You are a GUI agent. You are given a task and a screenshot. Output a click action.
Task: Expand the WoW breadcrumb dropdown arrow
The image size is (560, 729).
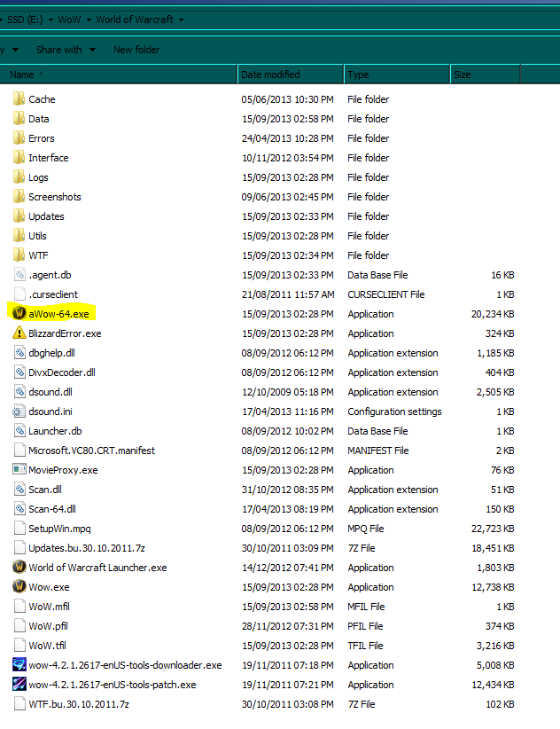89,20
